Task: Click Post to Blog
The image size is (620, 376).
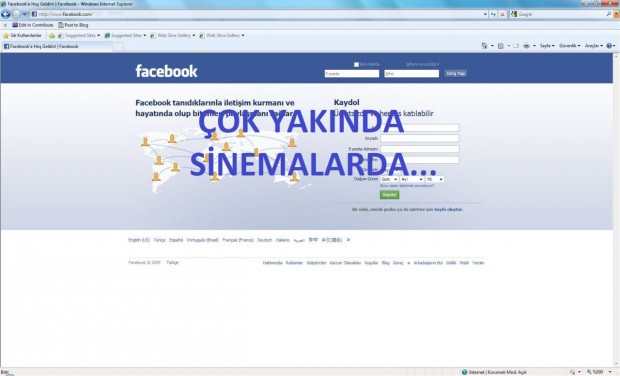Action: pos(73,25)
